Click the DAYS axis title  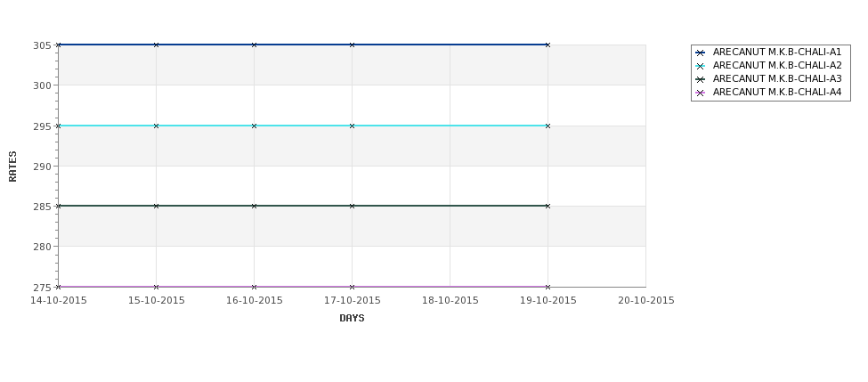coord(352,318)
